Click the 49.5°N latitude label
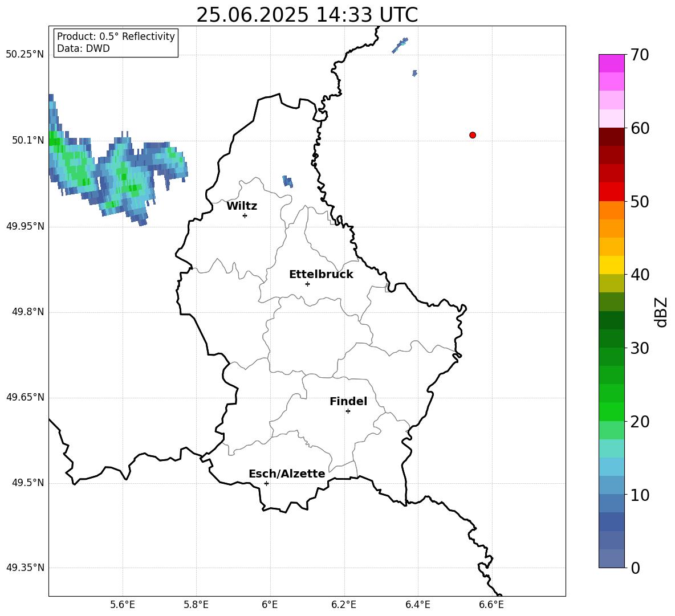675x616 pixels. pos(28,483)
